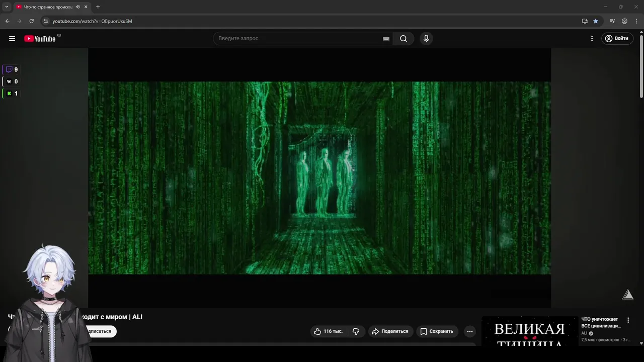This screenshot has width=644, height=362.
Task: Share the video via Поделиться
Action: 390,331
